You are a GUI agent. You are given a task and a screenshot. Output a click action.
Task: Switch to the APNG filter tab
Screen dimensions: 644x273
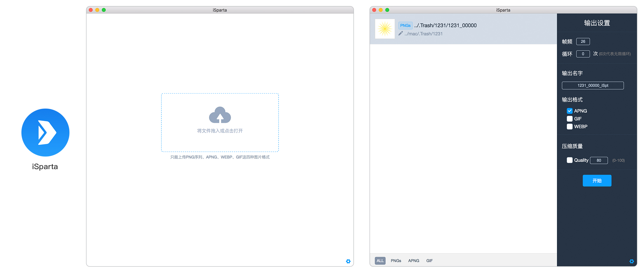414,261
